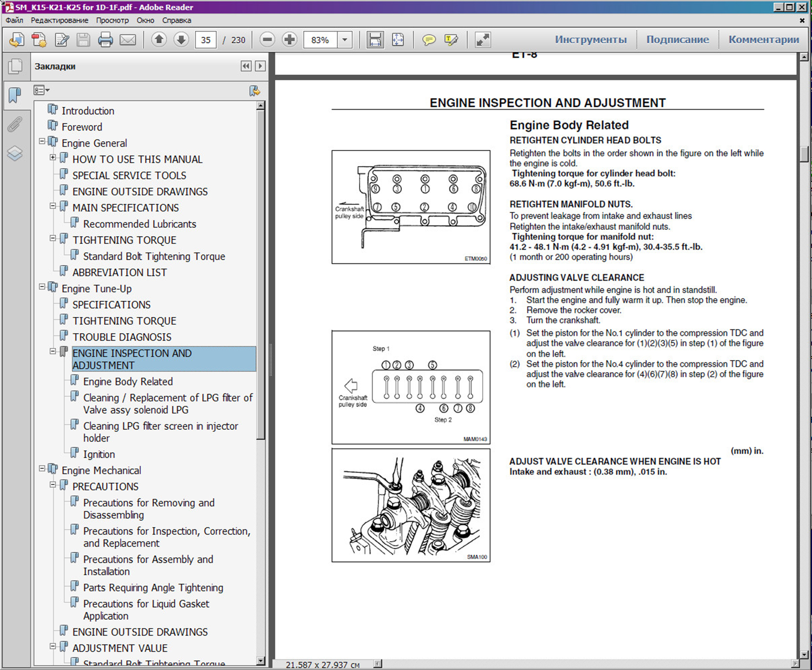Go to previous page with up arrow
Viewport: 812px width, 670px height.
point(159,40)
